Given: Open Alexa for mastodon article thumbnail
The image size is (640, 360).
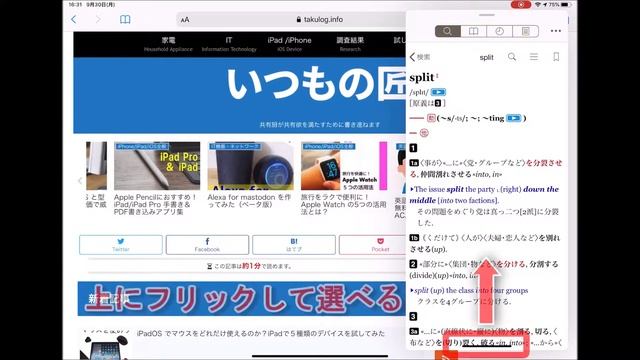Looking at the screenshot, I should (x=251, y=166).
